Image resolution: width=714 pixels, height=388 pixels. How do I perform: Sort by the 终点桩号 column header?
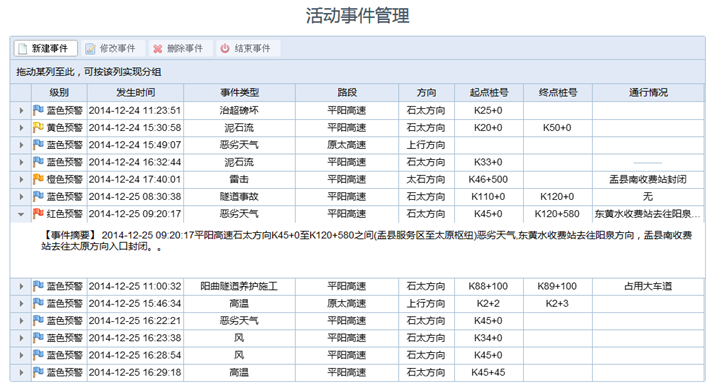[558, 93]
